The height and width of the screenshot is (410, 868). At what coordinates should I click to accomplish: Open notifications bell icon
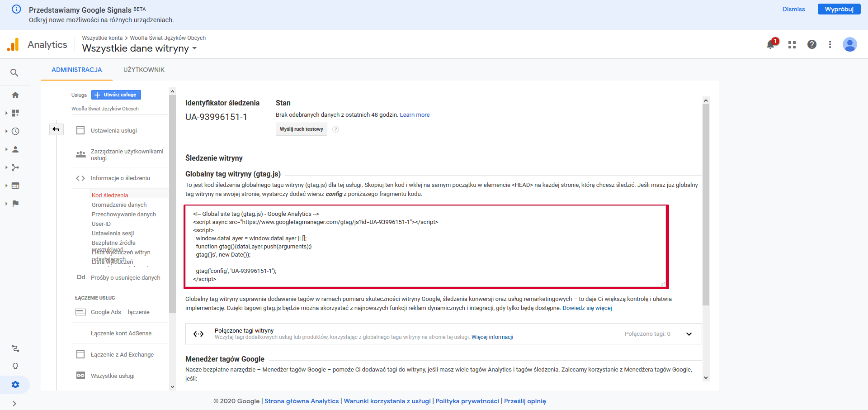point(771,44)
